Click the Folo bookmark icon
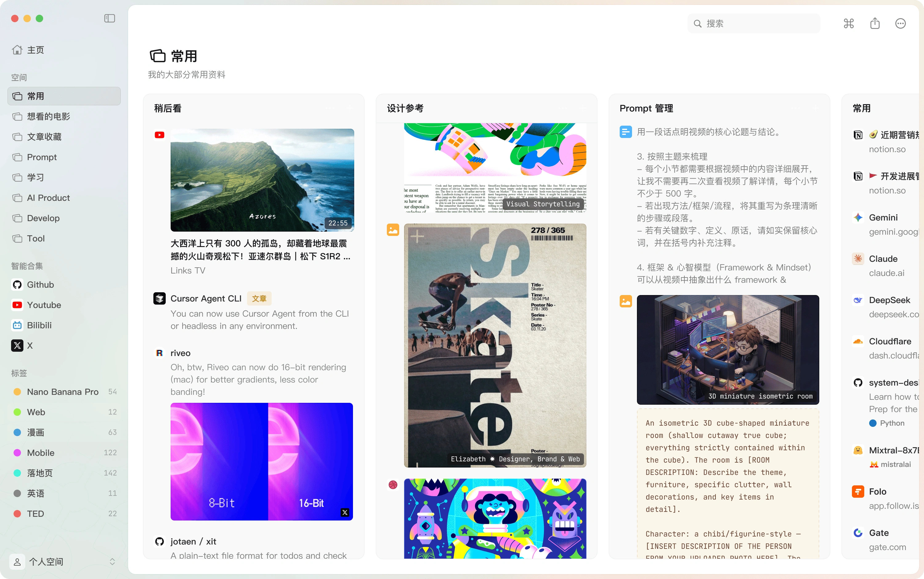 coord(858,491)
